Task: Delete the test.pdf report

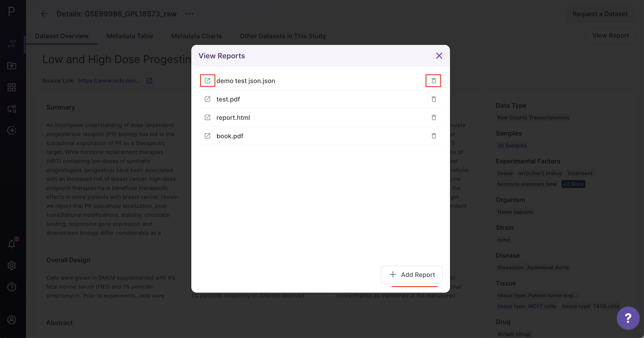Action: 434,99
